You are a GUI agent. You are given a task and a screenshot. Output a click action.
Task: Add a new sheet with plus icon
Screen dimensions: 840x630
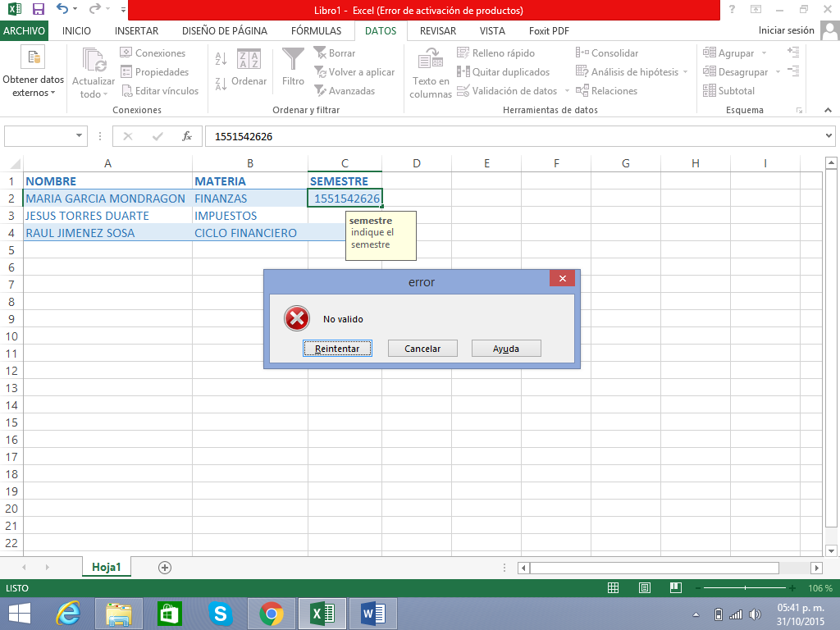[165, 568]
